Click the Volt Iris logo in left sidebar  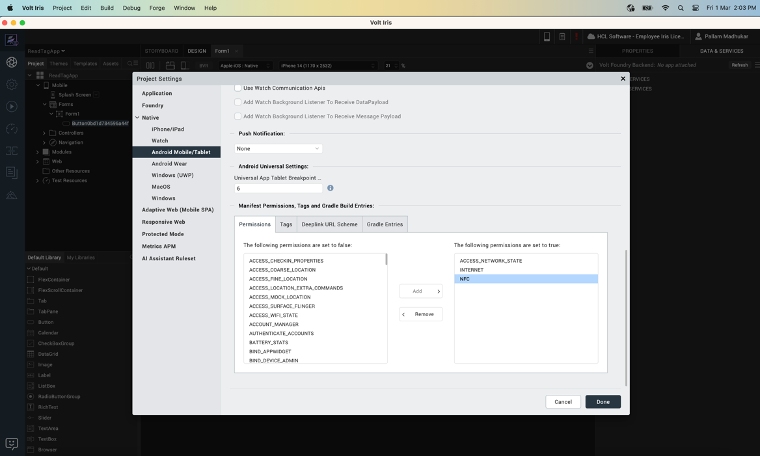11,40
